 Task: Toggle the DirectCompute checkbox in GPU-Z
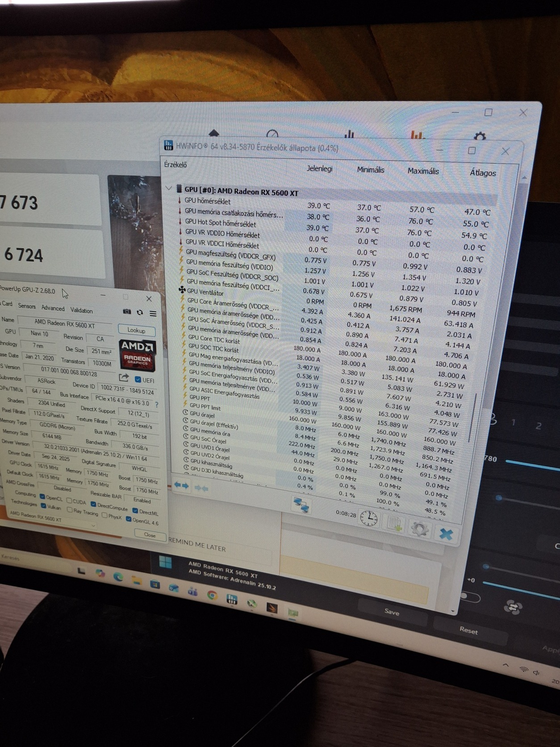(93, 504)
